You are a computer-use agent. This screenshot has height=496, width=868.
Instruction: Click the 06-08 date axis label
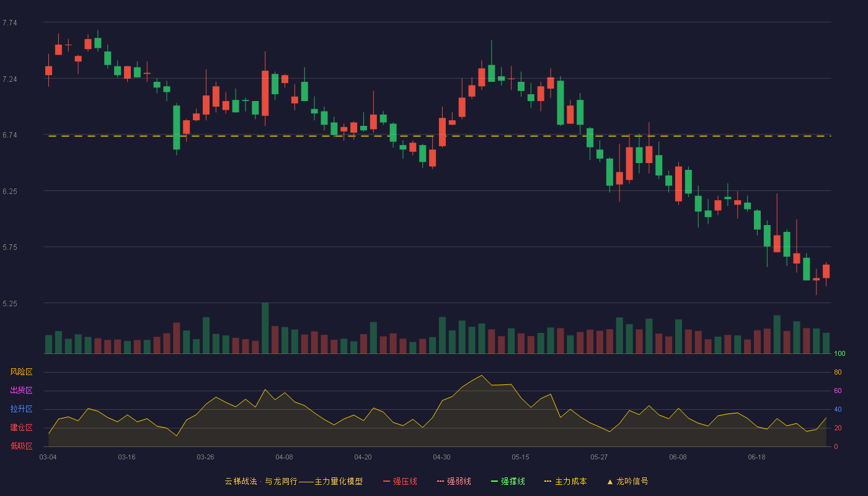pos(678,457)
